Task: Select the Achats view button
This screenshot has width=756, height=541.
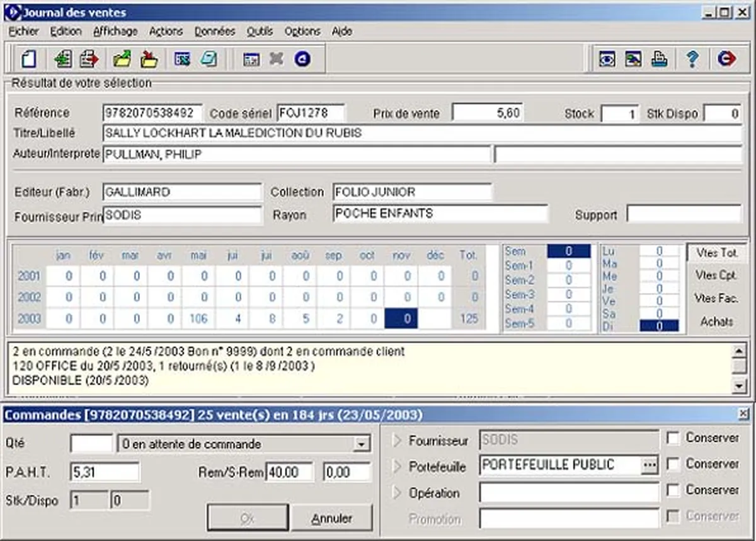Action: click(716, 322)
